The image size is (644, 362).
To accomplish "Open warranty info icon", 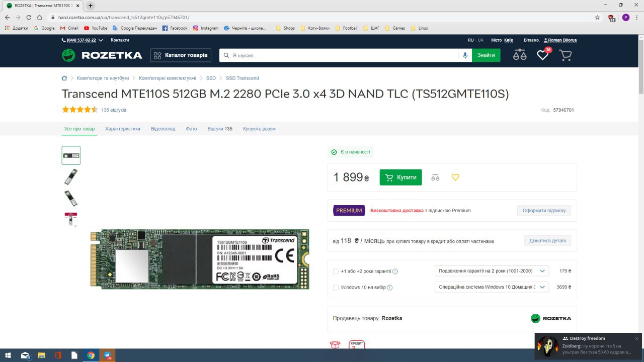I will coord(395,271).
